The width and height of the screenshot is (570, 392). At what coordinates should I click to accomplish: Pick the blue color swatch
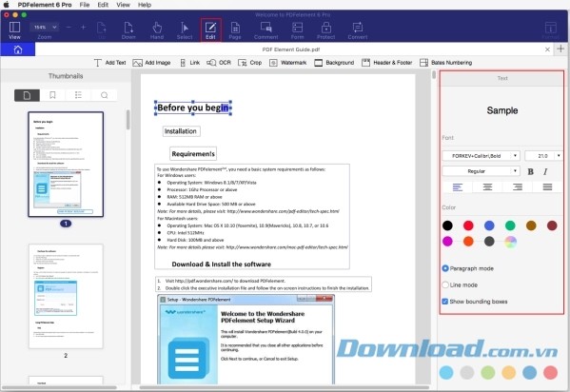click(x=489, y=225)
